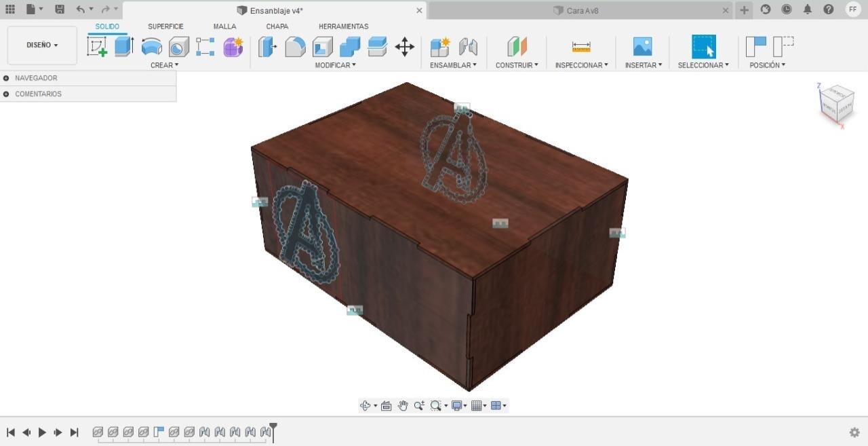868x446 pixels.
Task: Click the Look At tool
Action: [387, 405]
